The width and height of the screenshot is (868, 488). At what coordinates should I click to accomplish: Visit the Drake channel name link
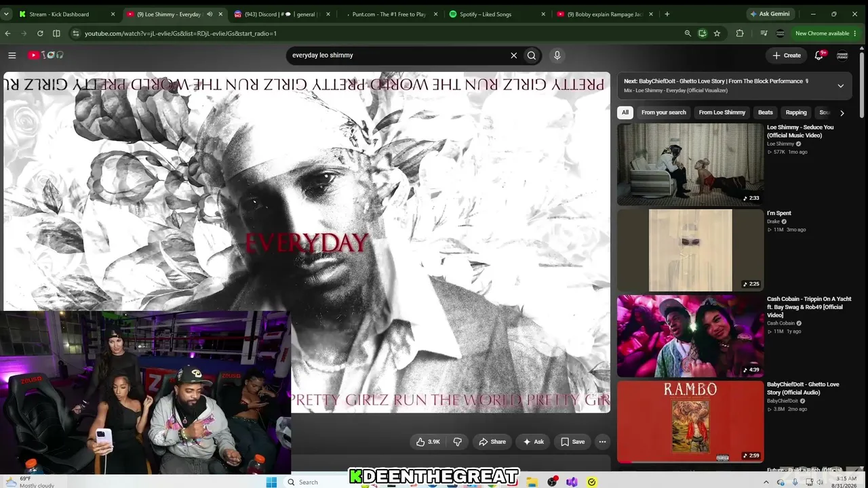point(773,222)
